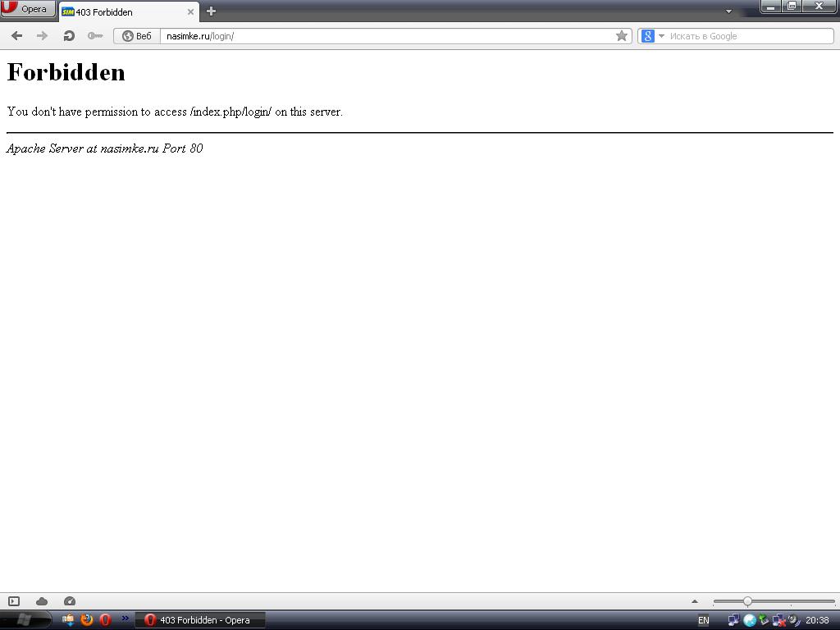Toggle Opera Turbo speedometer icon
This screenshot has width=840, height=630.
70,601
